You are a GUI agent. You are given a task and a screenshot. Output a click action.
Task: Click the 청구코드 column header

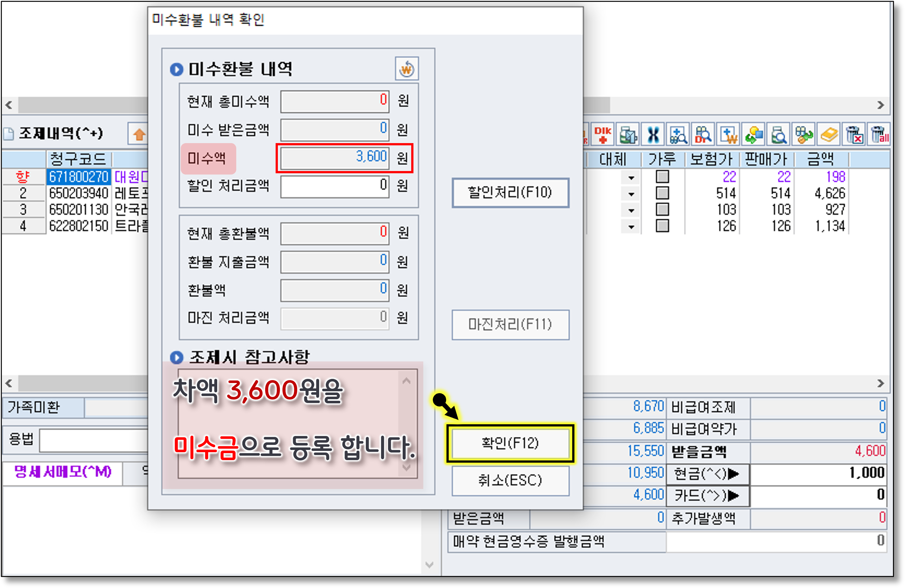[x=79, y=158]
